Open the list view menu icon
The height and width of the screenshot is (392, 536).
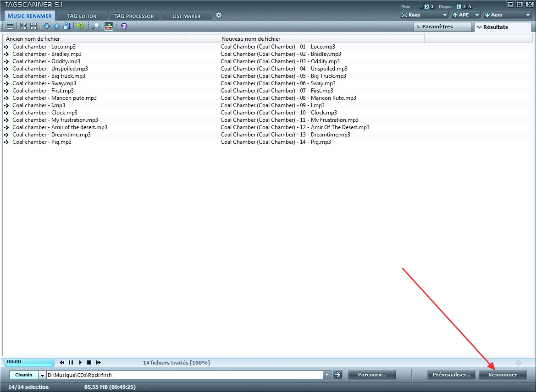click(10, 26)
